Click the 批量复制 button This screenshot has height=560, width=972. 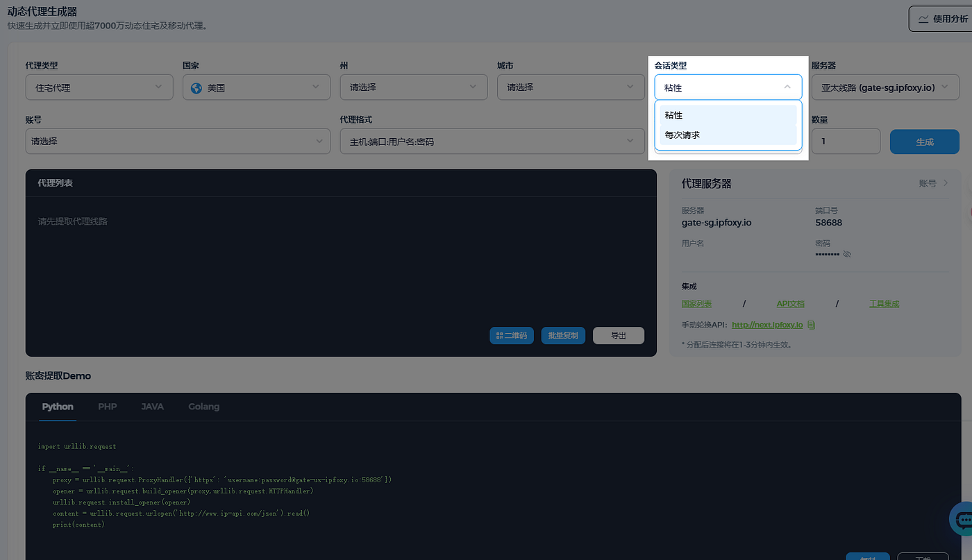pyautogui.click(x=563, y=335)
